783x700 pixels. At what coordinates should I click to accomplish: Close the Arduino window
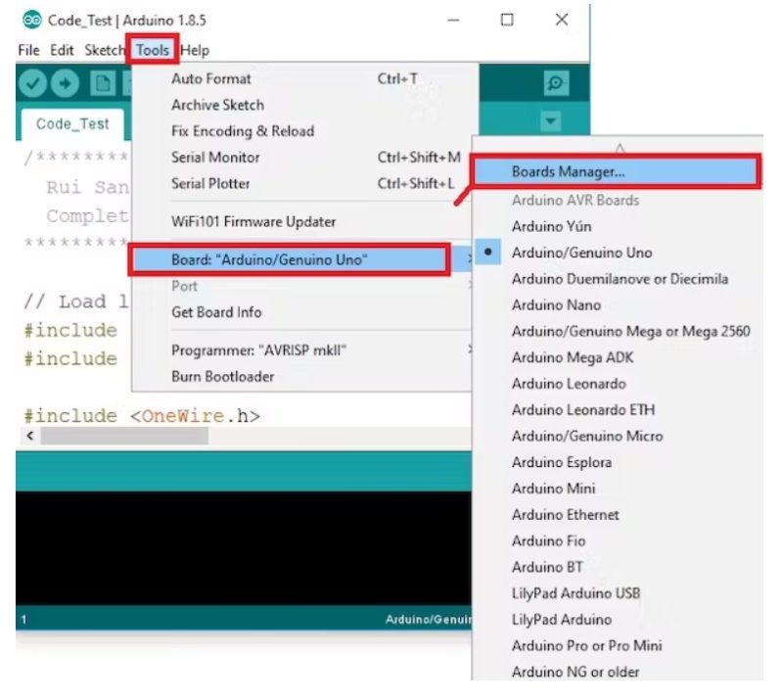coord(562,20)
